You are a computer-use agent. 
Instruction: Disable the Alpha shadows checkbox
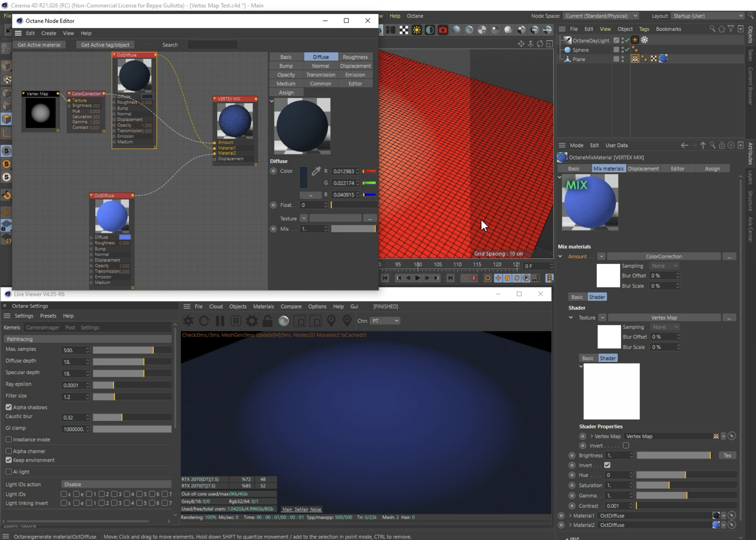click(x=9, y=407)
